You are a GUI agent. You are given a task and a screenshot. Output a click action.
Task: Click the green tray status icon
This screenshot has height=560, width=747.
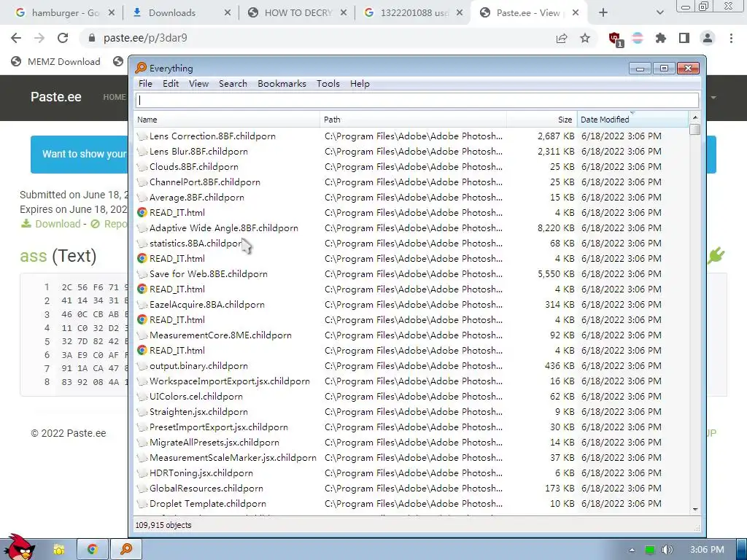point(650,550)
